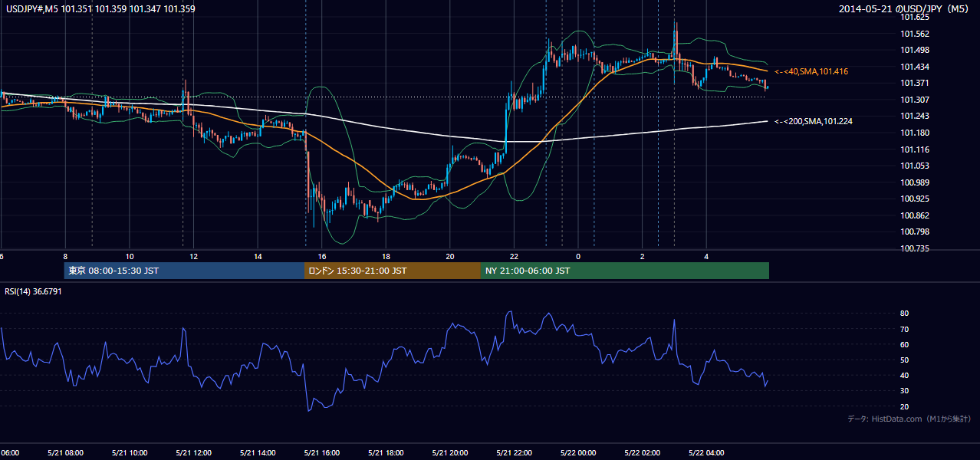Click RSI scale value 30
Screen dimensions: 980x460
(x=905, y=391)
